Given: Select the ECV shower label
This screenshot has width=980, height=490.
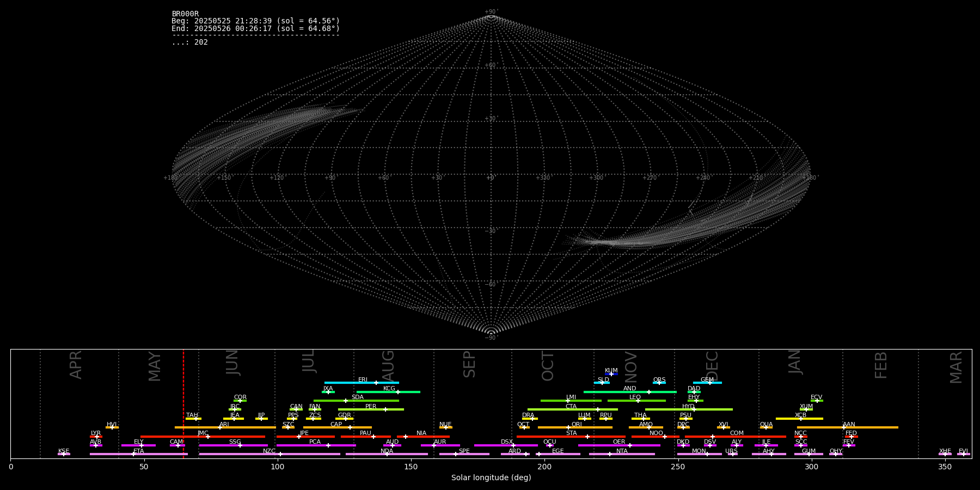Looking at the screenshot, I should click(x=816, y=397).
